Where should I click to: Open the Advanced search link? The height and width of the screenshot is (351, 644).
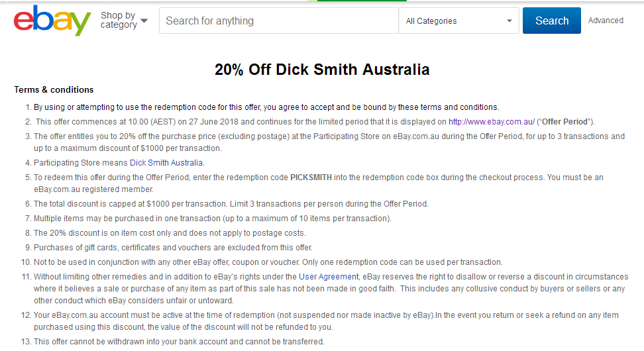click(606, 21)
